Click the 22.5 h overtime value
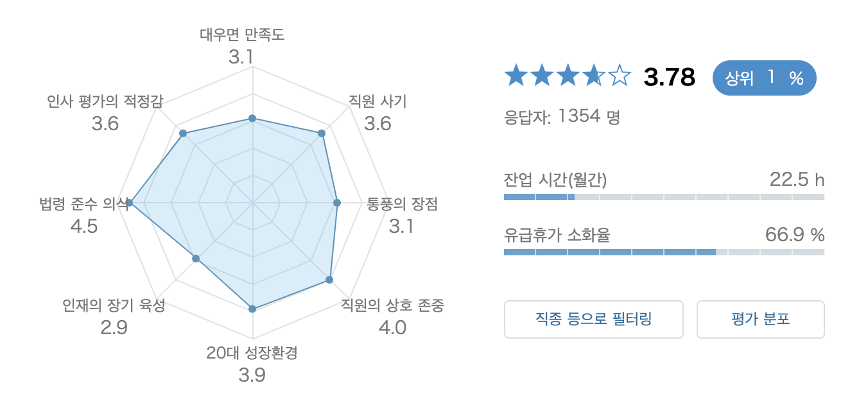The width and height of the screenshot is (868, 408). tap(797, 180)
